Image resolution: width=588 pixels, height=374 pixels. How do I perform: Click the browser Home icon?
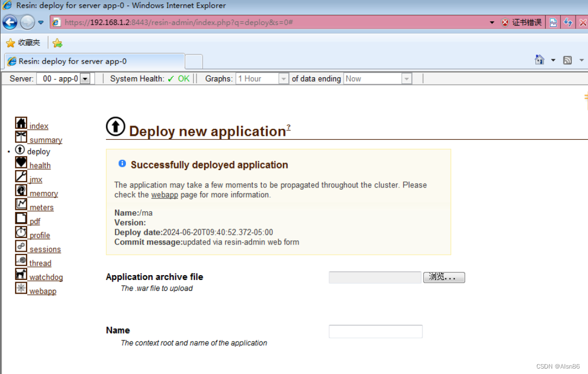539,60
